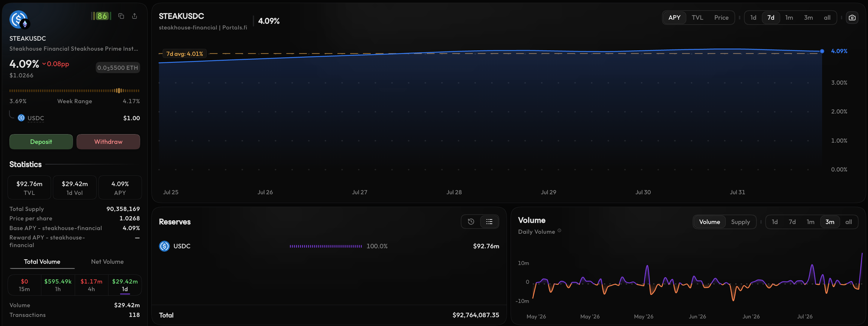This screenshot has height=326, width=868.
Task: Select all range on Volume chart
Action: click(x=848, y=222)
